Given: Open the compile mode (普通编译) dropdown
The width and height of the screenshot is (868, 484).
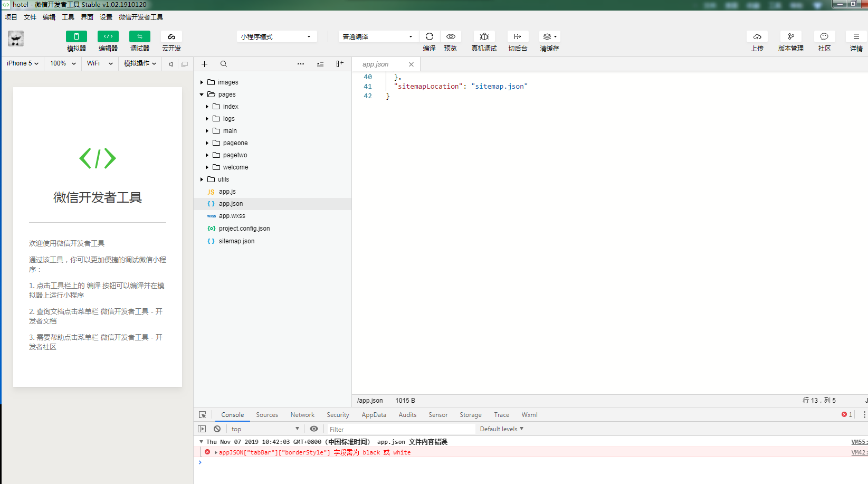Looking at the screenshot, I should [378, 36].
